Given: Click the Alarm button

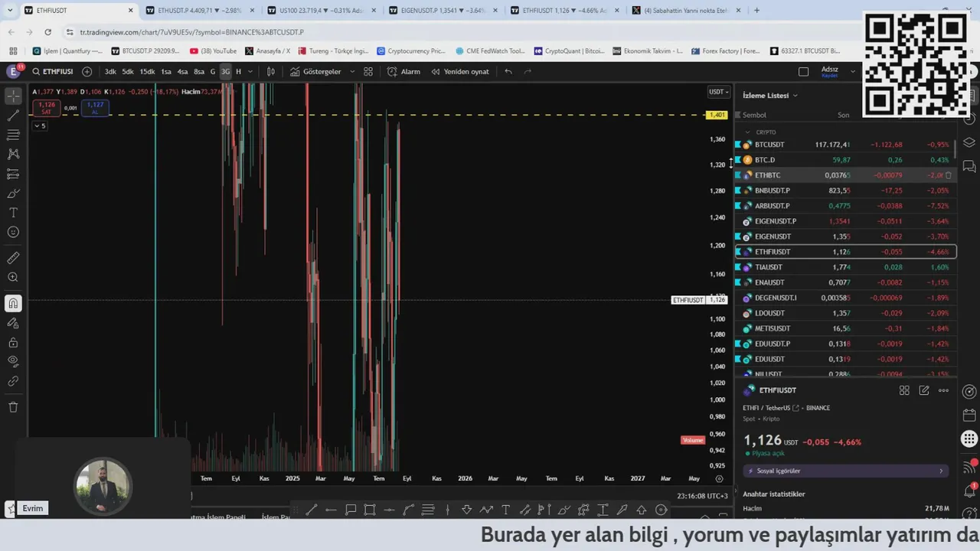Looking at the screenshot, I should (x=403, y=71).
